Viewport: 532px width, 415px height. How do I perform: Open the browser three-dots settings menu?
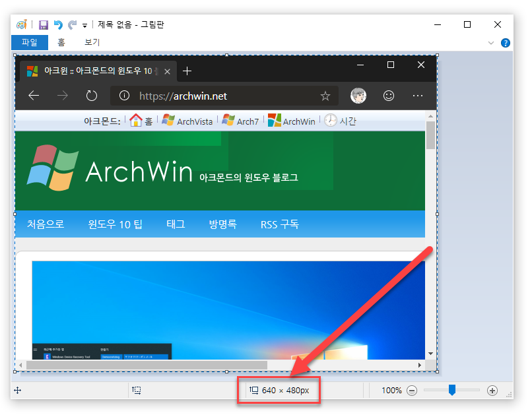click(x=418, y=96)
